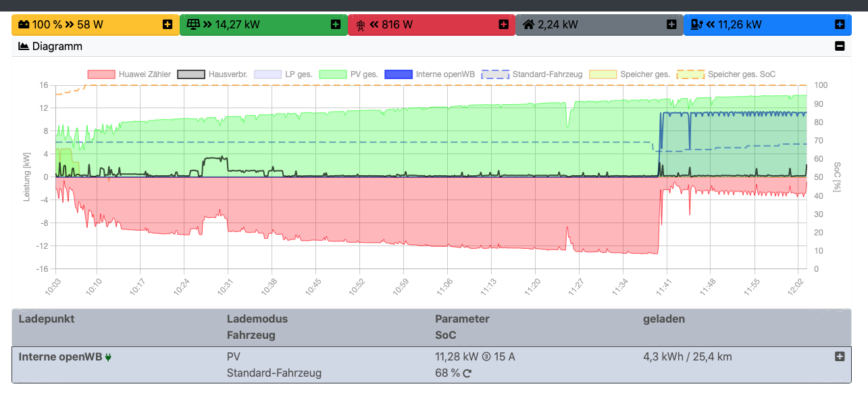Screen dimensions: 868x397
Task: Expand the blue charge point 11,26 kW card
Action: click(x=840, y=24)
